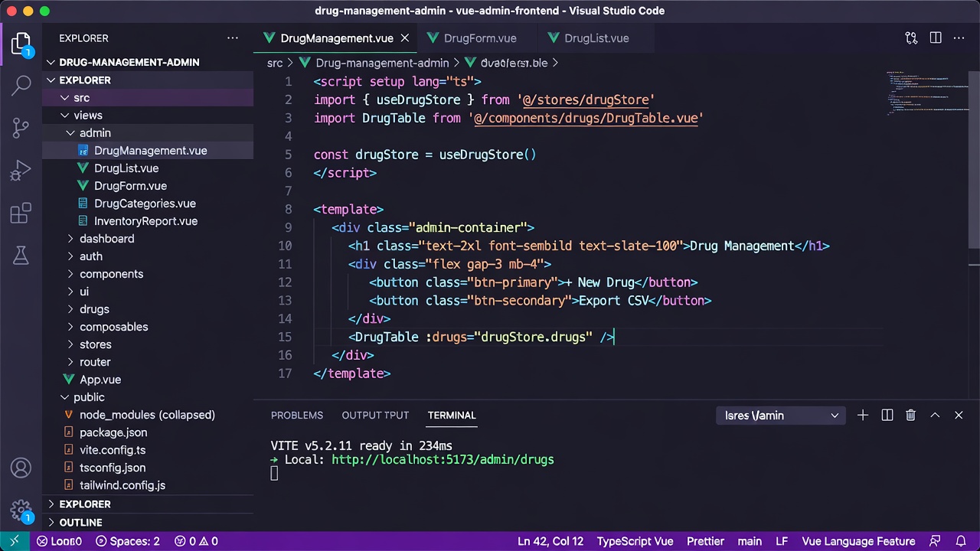Click the code minimap preview

[927, 93]
